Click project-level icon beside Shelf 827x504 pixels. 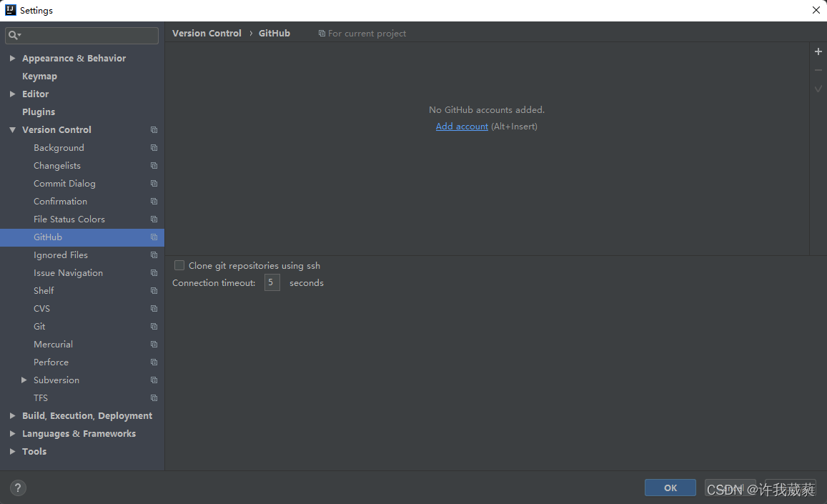[x=154, y=291]
